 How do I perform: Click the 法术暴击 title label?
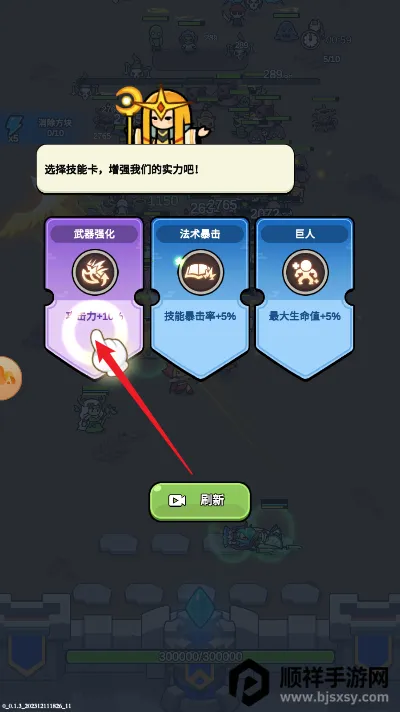pos(200,234)
